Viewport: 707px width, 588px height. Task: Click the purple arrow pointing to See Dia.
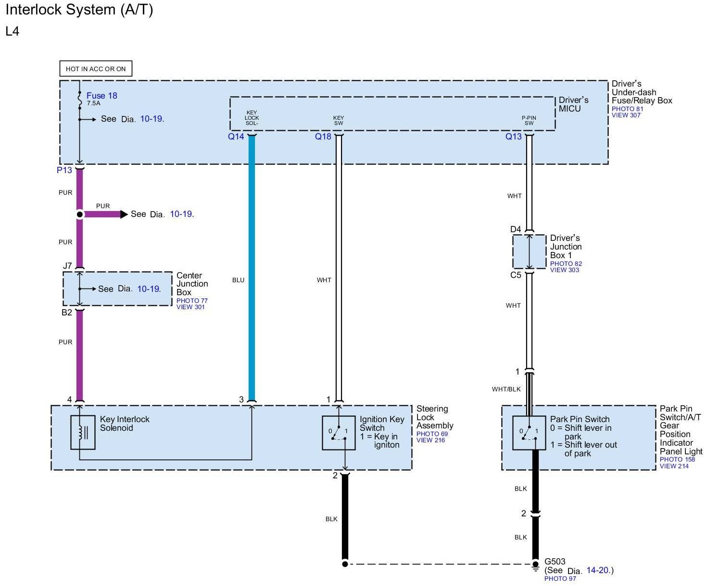(x=124, y=214)
